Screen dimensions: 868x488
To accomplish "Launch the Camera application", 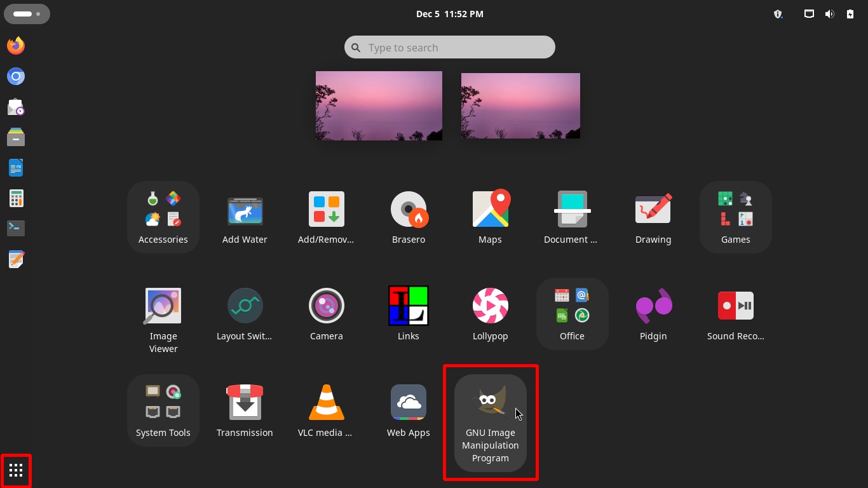I will 326,314.
